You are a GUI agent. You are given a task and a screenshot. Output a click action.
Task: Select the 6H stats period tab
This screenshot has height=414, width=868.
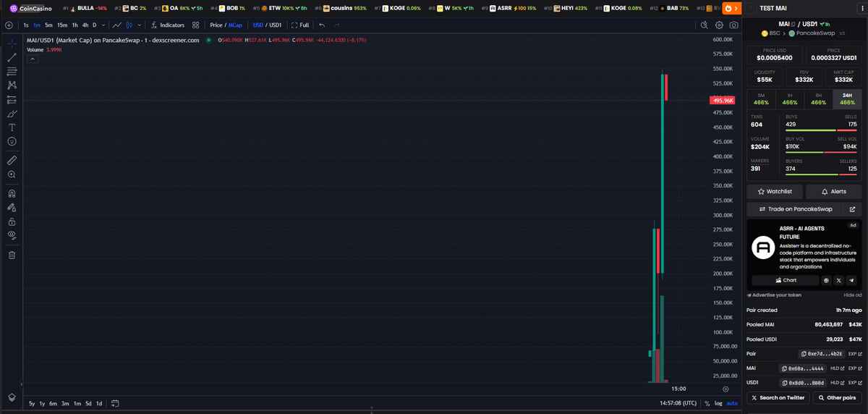tap(819, 99)
